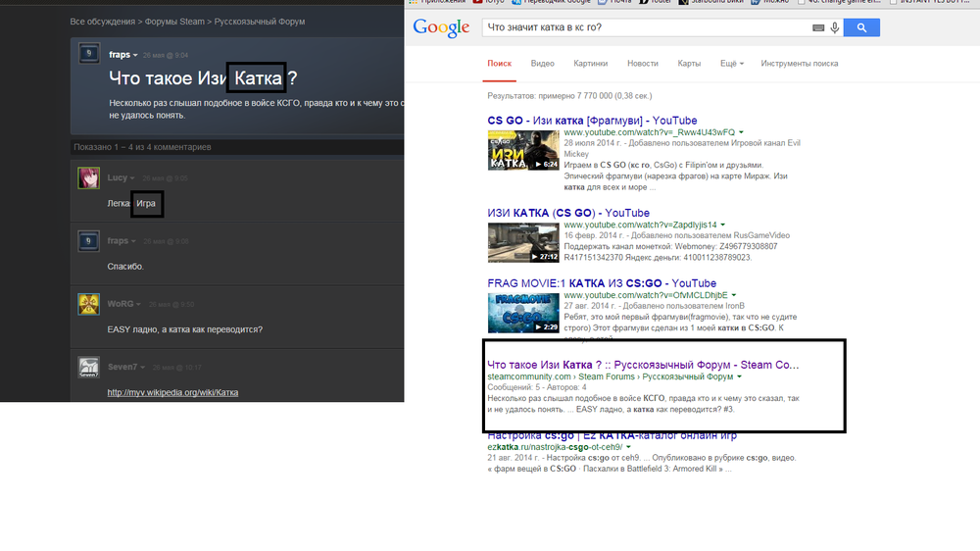Viewport: 980px width, 551px height.
Task: Open the on-screen keyboard in the search box
Action: tap(818, 28)
